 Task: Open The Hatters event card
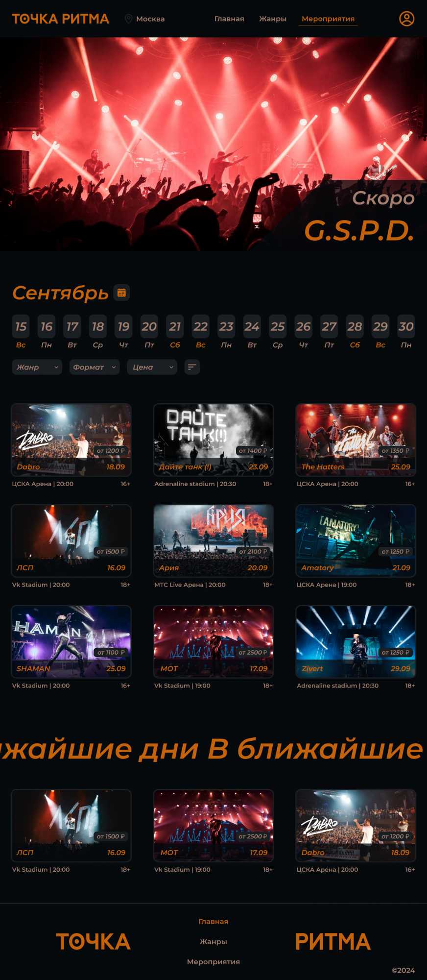tap(356, 440)
